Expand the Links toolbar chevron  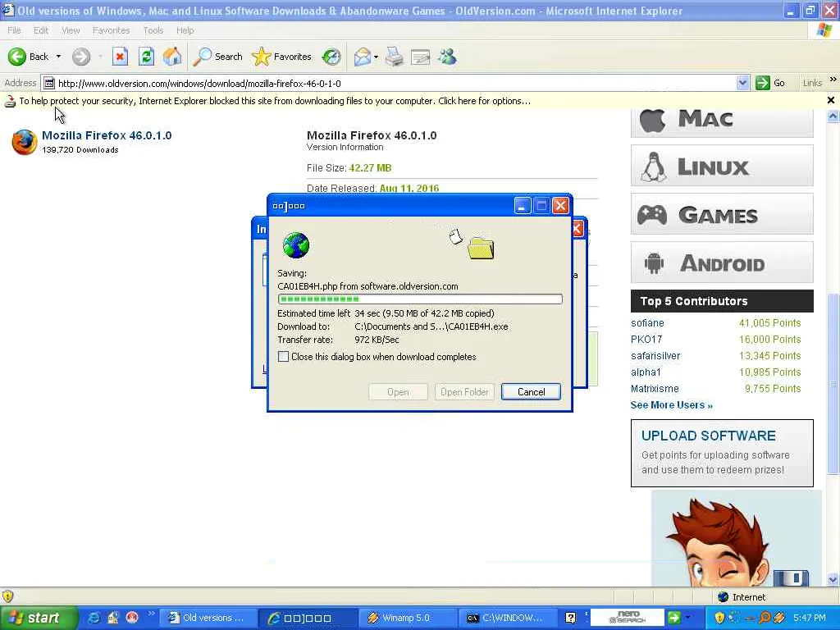(x=833, y=80)
